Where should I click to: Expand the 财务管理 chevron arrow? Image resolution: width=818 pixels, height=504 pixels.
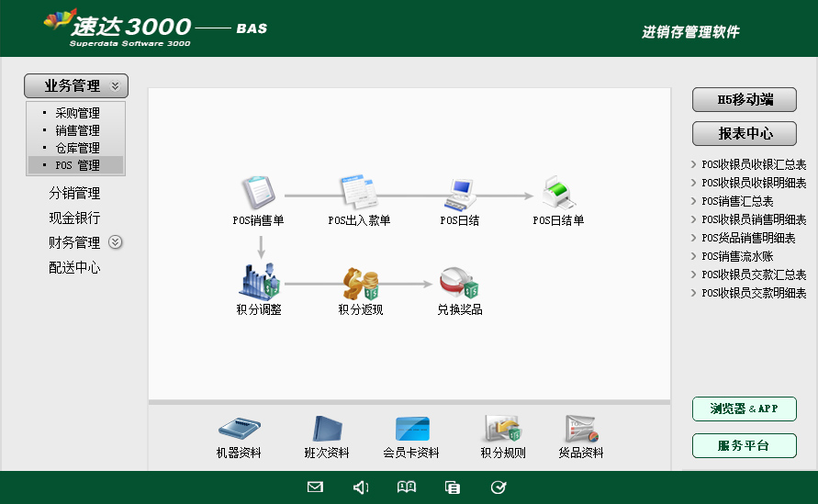[x=115, y=242]
